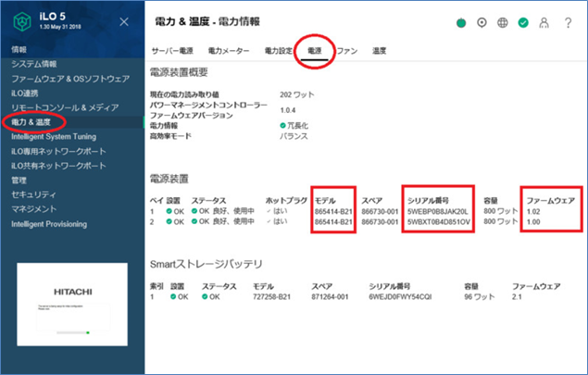The height and width of the screenshot is (375, 588).
Task: Open 管理 in the sidebar
Action: 19,181
